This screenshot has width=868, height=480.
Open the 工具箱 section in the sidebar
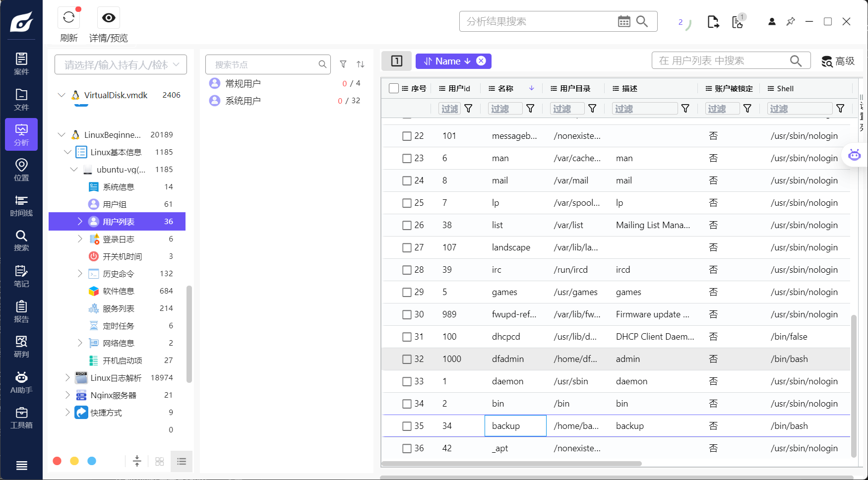[x=21, y=417]
